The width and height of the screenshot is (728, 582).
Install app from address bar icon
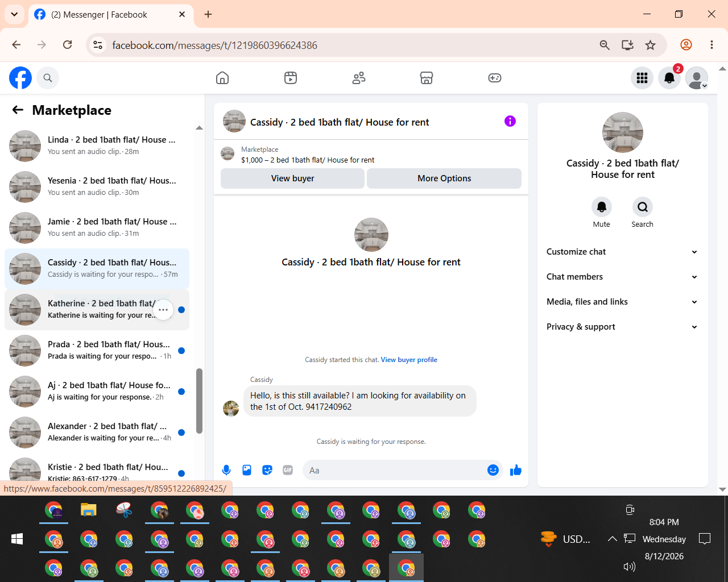[x=627, y=45]
